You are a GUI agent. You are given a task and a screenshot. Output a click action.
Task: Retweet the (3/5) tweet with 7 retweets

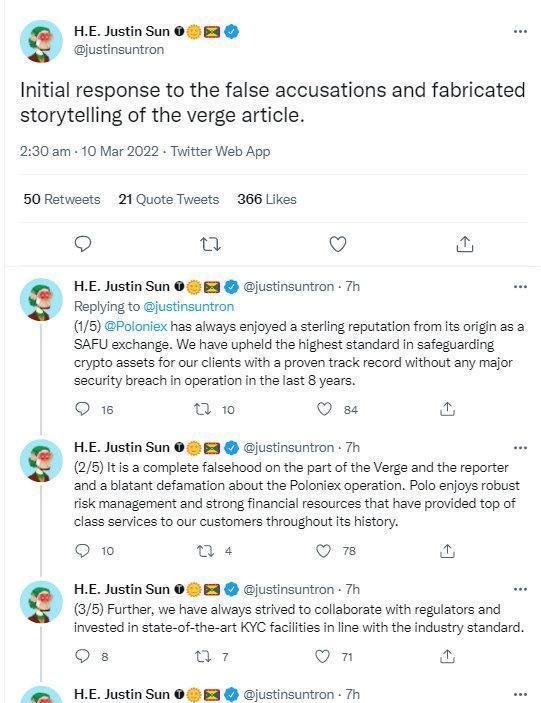tap(202, 657)
